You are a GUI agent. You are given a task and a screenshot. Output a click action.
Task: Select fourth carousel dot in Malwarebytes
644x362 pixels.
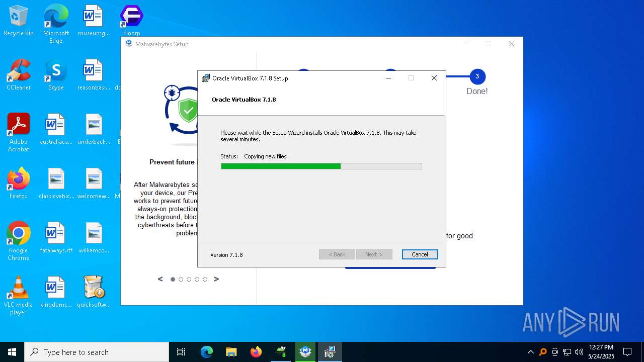pyautogui.click(x=197, y=279)
